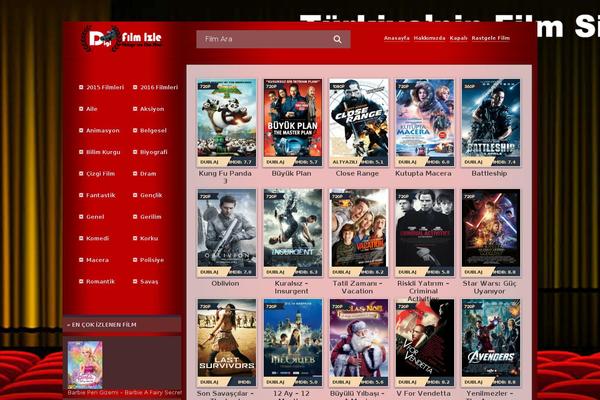Click the Kuralsız - Insurgent title
Viewport: 600px width, 400px height.
291,287
